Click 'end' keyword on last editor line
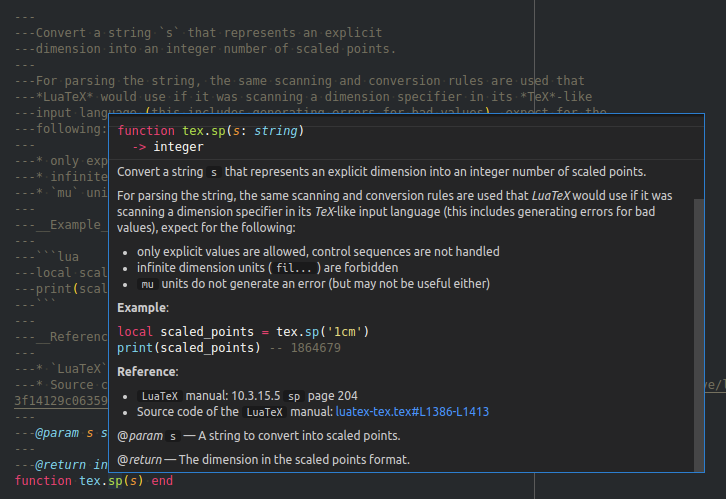726x499 pixels. pyautogui.click(x=162, y=480)
